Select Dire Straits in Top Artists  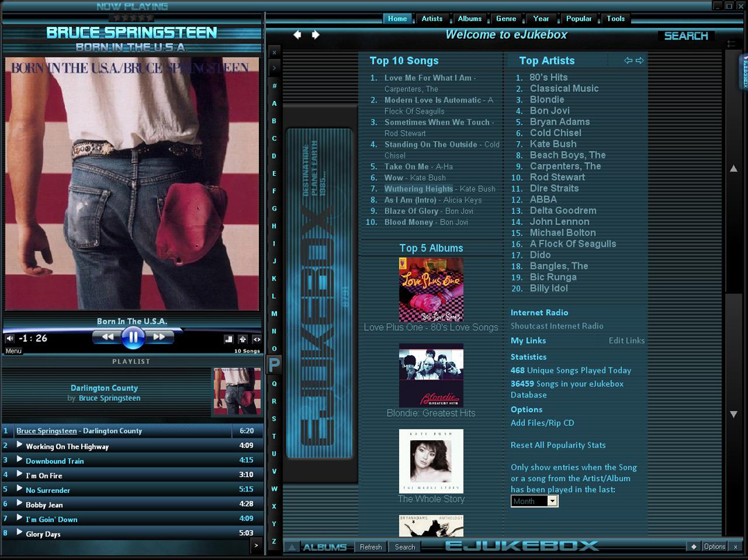click(554, 188)
